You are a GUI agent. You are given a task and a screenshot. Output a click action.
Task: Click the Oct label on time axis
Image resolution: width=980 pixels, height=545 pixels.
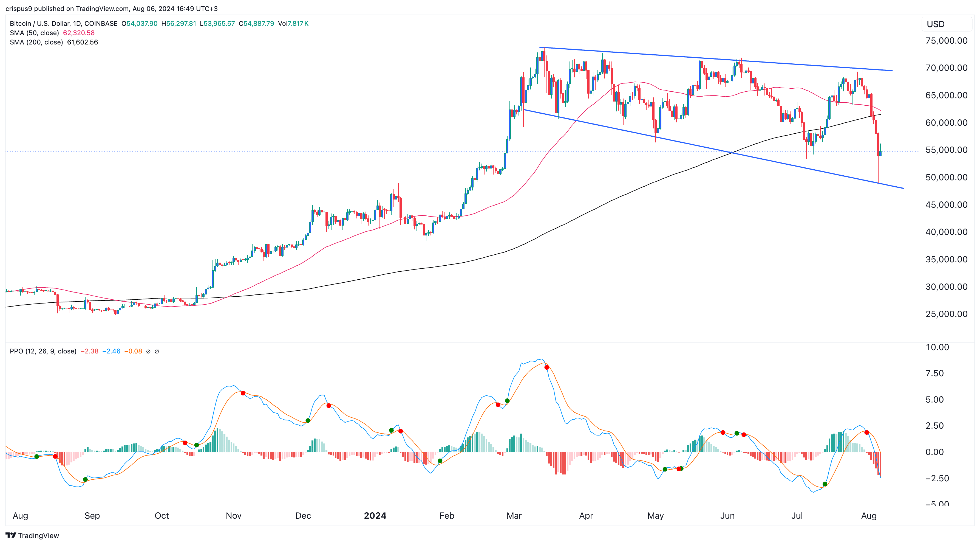[162, 516]
